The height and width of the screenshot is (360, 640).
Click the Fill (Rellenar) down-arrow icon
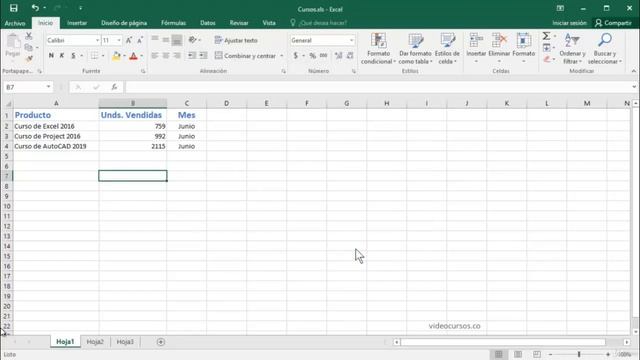(x=547, y=48)
